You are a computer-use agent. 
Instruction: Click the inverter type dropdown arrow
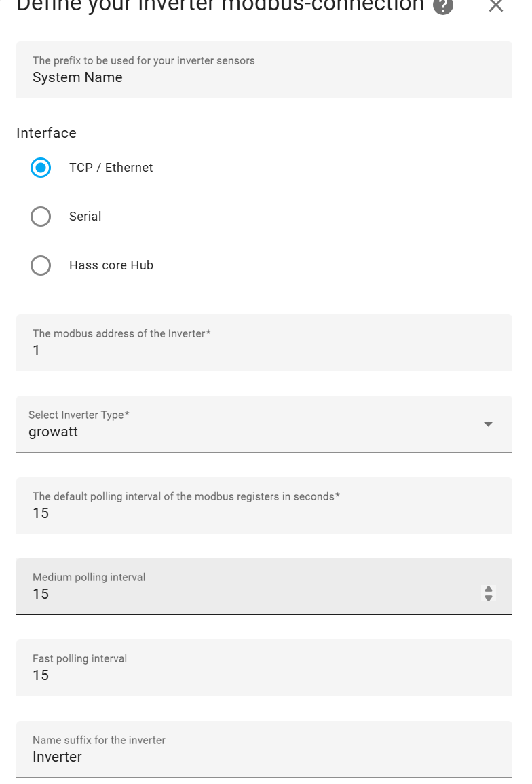pyautogui.click(x=488, y=424)
